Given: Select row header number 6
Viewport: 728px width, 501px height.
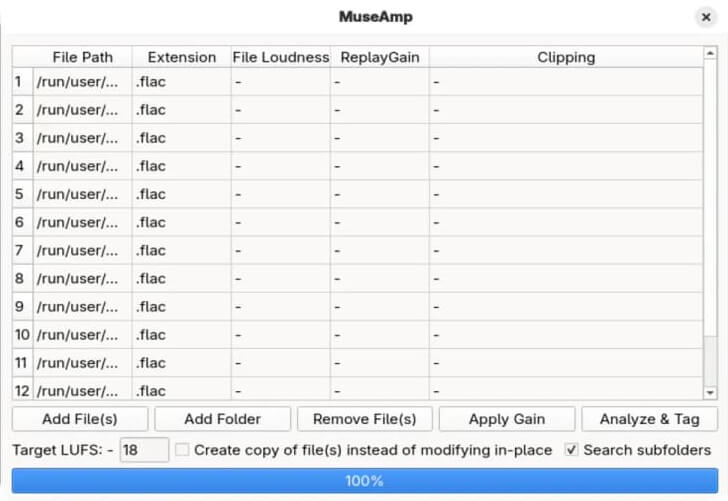Looking at the screenshot, I should click(x=23, y=222).
